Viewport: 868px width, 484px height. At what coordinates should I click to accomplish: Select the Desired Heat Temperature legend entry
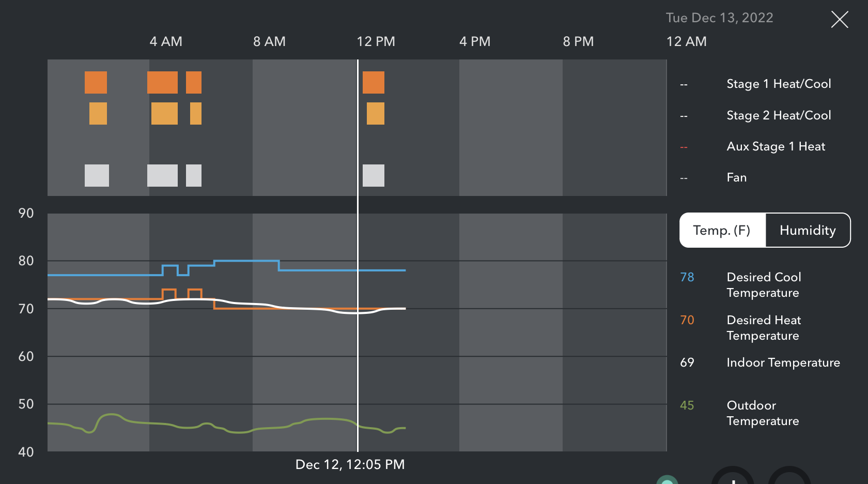tap(764, 328)
